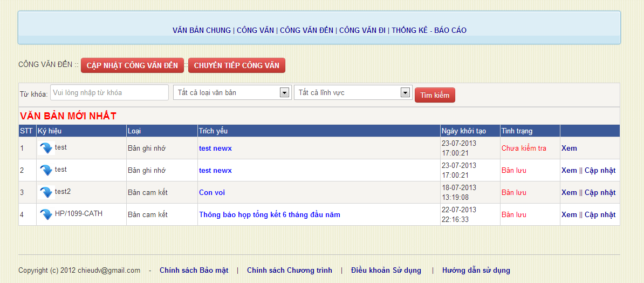Click download icon beside HP/1099-CATH

(46, 214)
